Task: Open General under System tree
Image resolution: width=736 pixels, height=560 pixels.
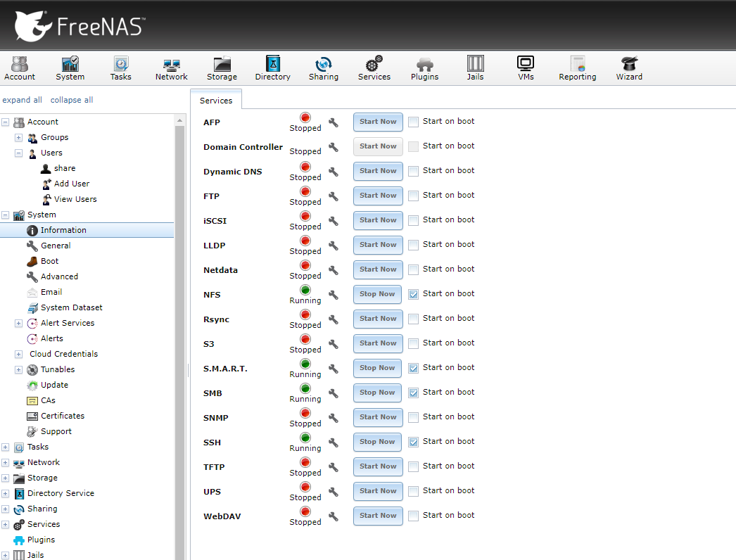Action: [56, 246]
